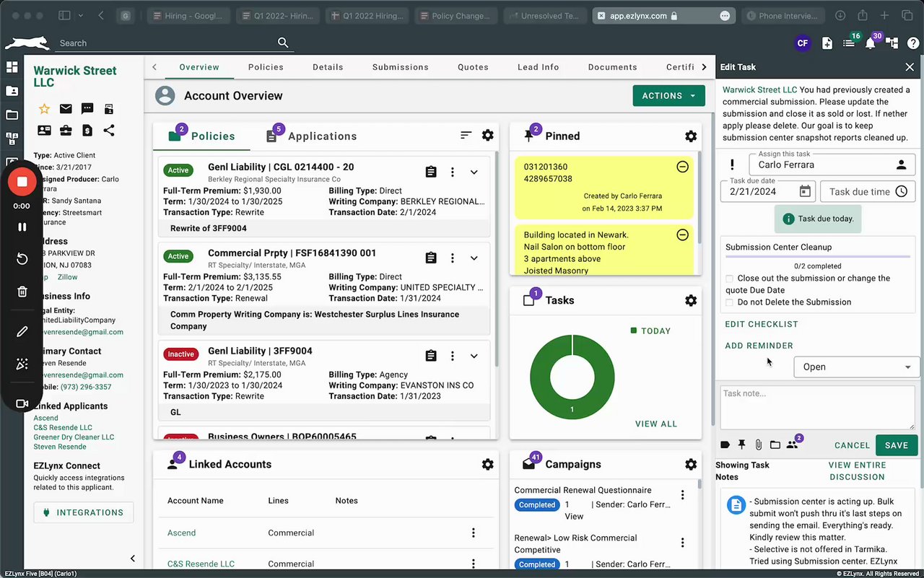Open the briefcase icon under Warwick Street LLC
924x578 pixels.
(66, 131)
